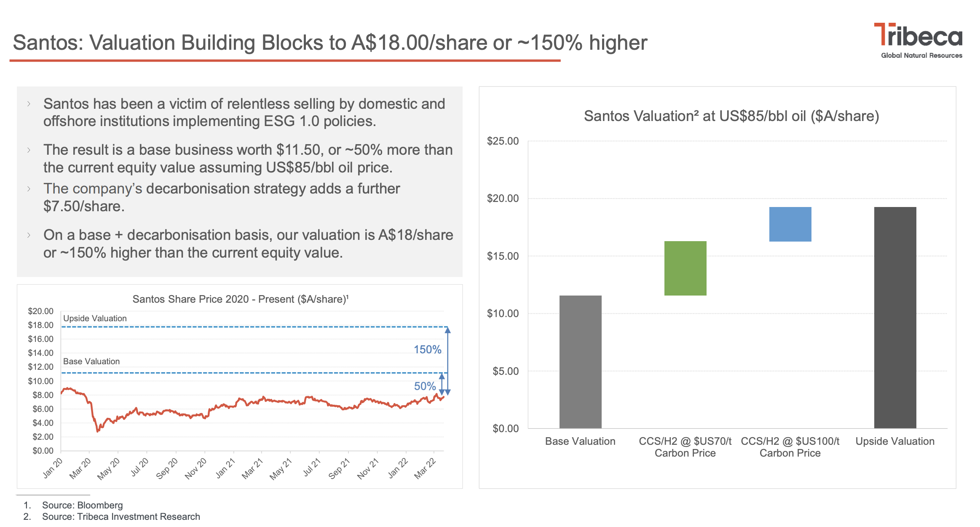Screen dimensions: 980x527
Task: Click the Source: Bloomberg footnote
Action: coord(82,505)
